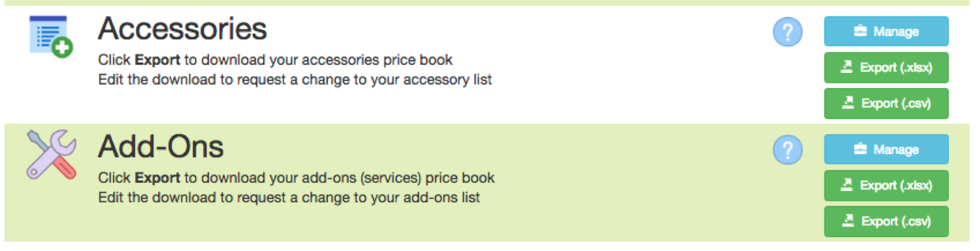Click download icon on Add-Ons csv export
Image resolution: width=980 pixels, height=251 pixels.
[848, 221]
